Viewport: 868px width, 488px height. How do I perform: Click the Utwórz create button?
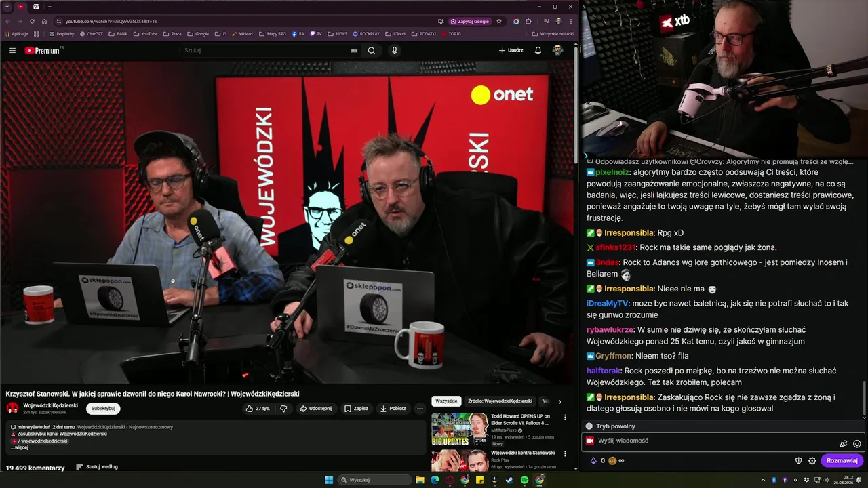click(x=511, y=50)
